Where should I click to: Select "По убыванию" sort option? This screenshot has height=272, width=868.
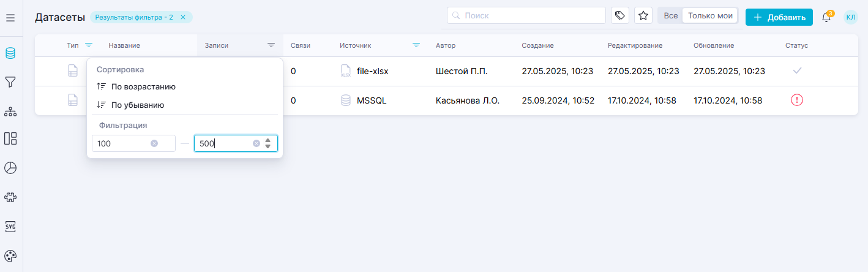click(137, 105)
